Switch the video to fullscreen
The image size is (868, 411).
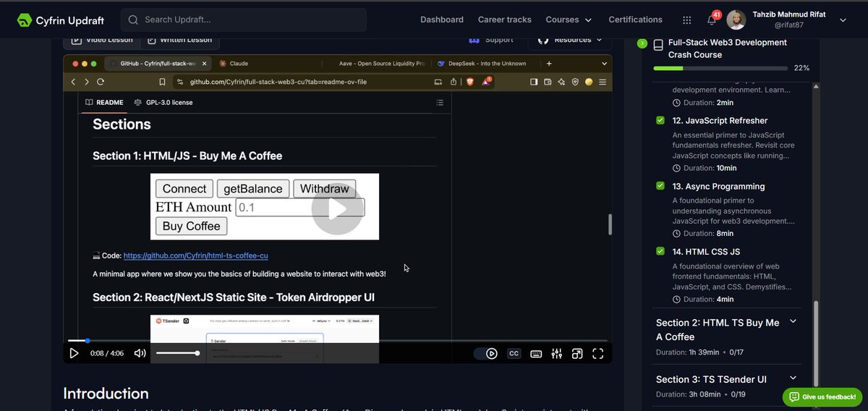pyautogui.click(x=598, y=353)
